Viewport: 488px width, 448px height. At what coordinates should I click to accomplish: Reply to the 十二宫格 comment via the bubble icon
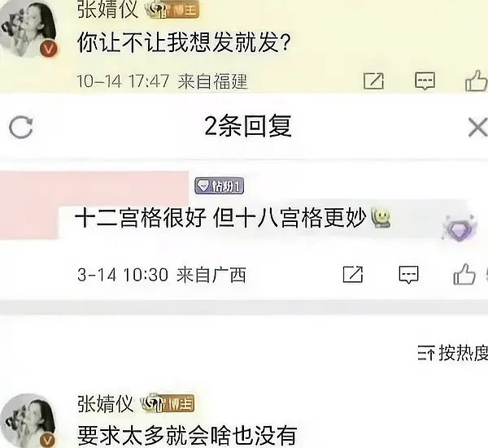pyautogui.click(x=408, y=275)
